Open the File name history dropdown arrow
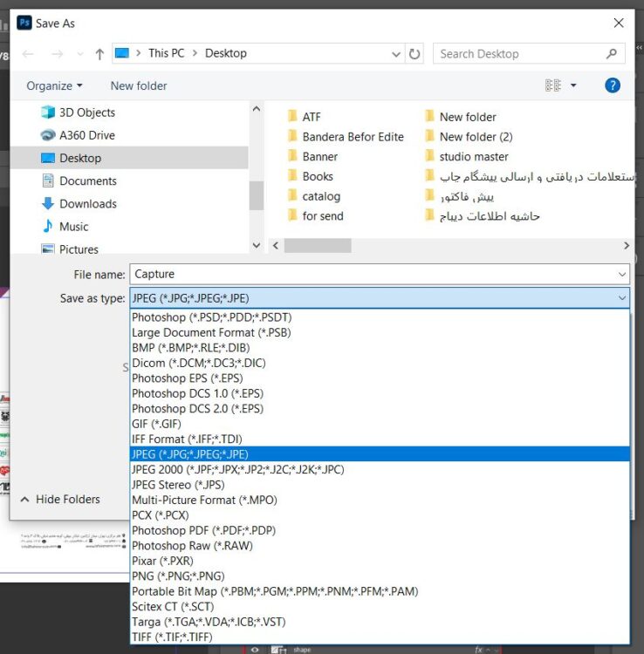 pos(622,274)
